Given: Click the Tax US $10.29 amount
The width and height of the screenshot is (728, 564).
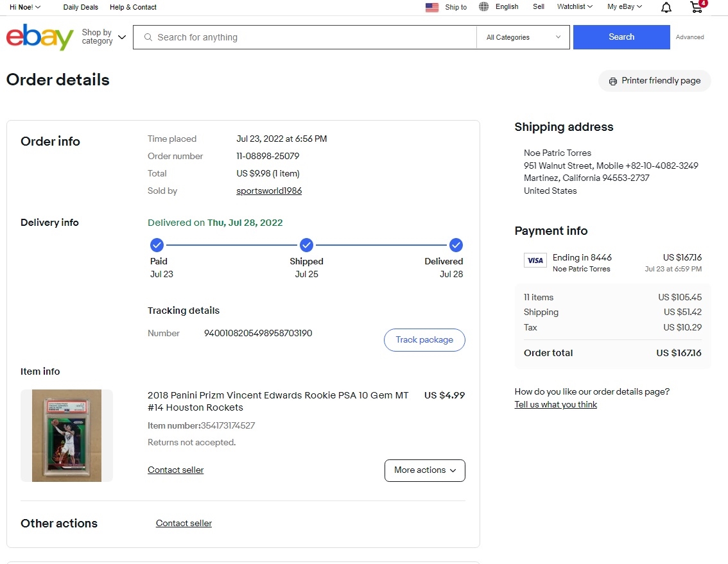Looking at the screenshot, I should click(x=682, y=327).
